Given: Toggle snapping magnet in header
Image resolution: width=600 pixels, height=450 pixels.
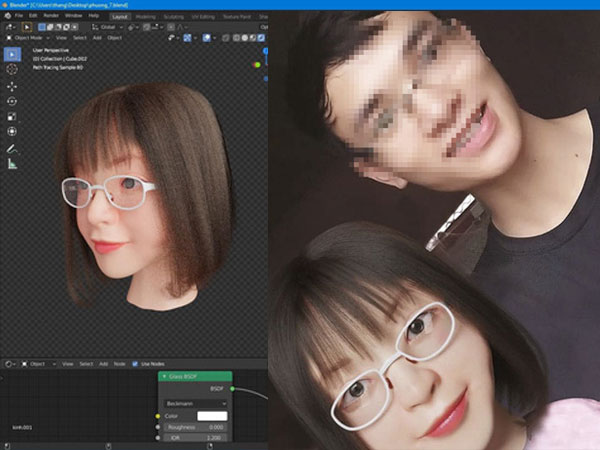Looking at the screenshot, I should (147, 27).
